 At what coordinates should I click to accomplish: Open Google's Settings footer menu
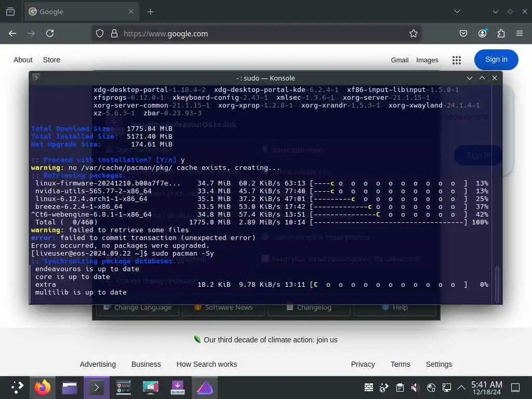(438, 364)
